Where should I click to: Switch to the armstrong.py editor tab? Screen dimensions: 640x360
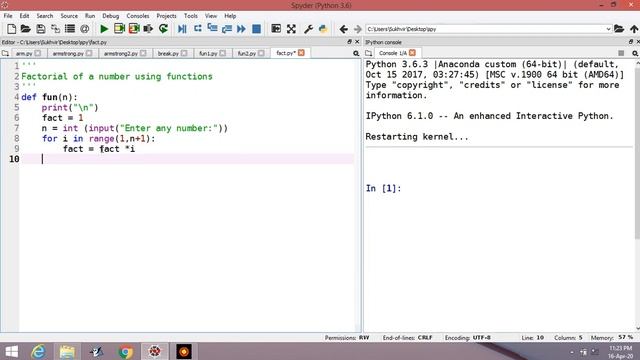pyautogui.click(x=68, y=53)
